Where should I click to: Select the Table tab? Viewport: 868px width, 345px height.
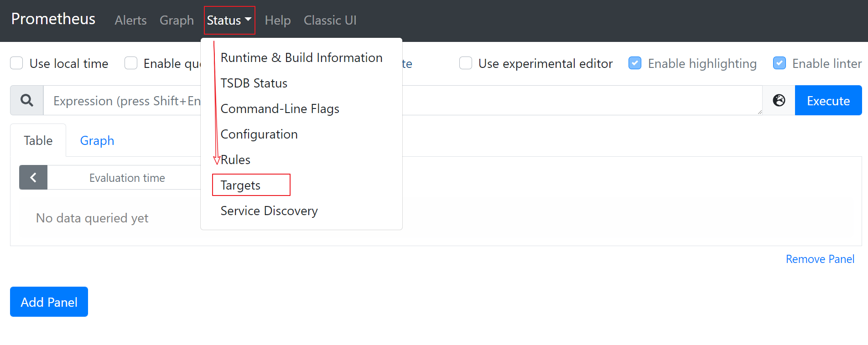coord(38,141)
